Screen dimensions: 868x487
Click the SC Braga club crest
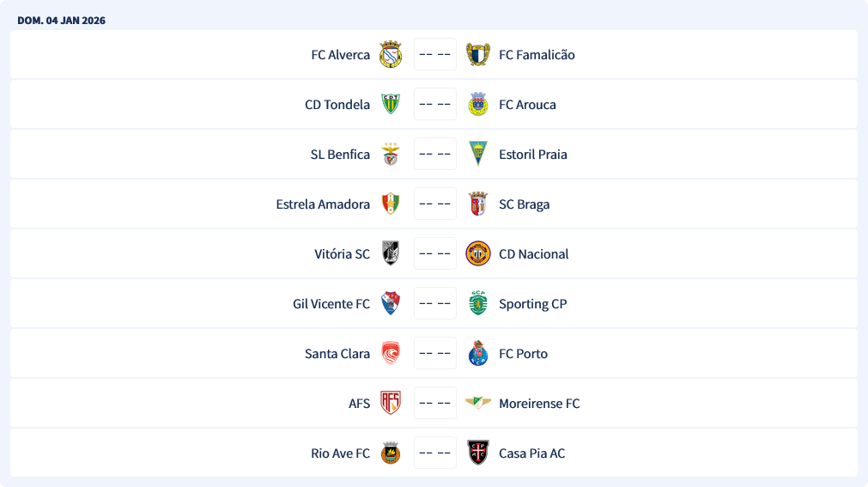pos(478,204)
